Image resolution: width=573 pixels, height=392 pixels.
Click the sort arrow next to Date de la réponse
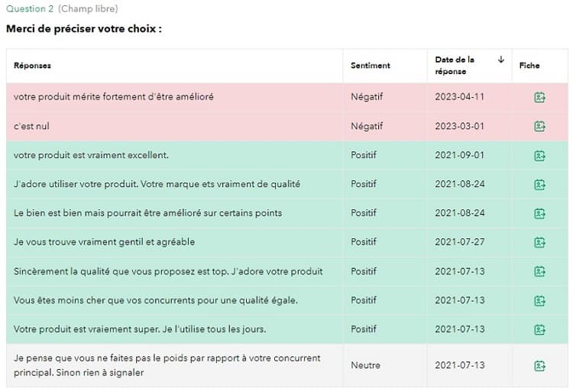[x=501, y=59]
